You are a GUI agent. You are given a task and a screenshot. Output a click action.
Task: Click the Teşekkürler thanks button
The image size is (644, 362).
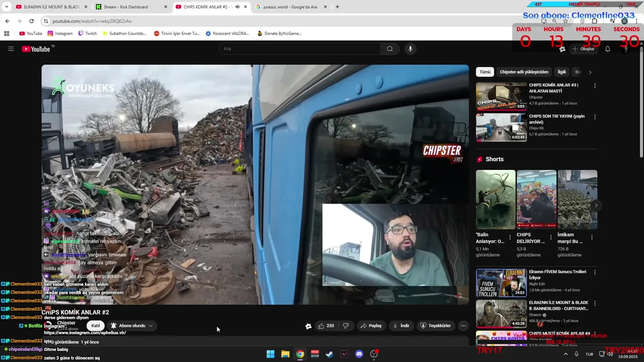coord(436,326)
